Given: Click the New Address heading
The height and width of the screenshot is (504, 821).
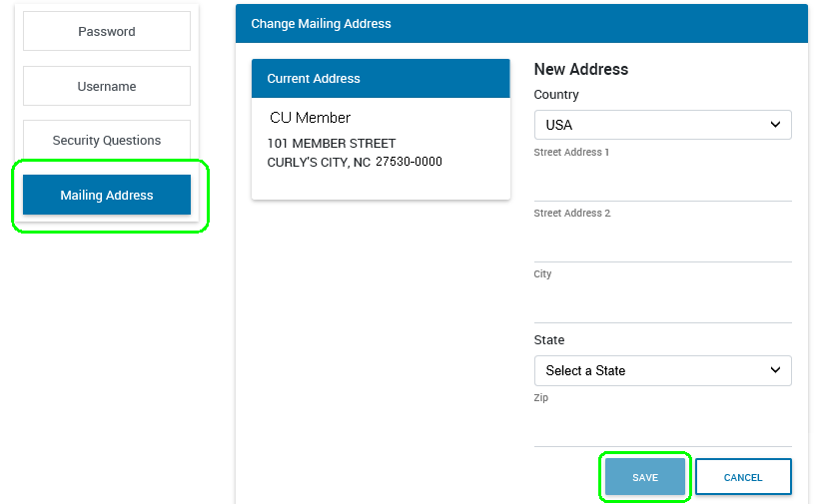Looking at the screenshot, I should point(580,70).
